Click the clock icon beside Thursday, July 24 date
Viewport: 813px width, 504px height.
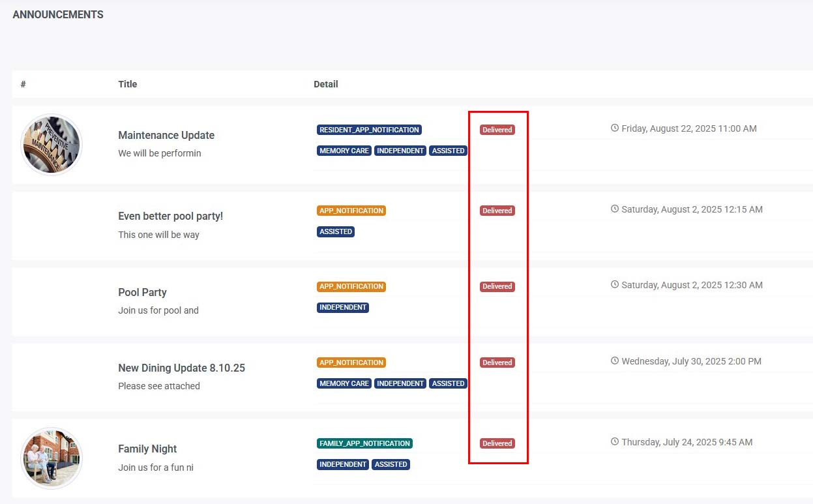coord(615,441)
